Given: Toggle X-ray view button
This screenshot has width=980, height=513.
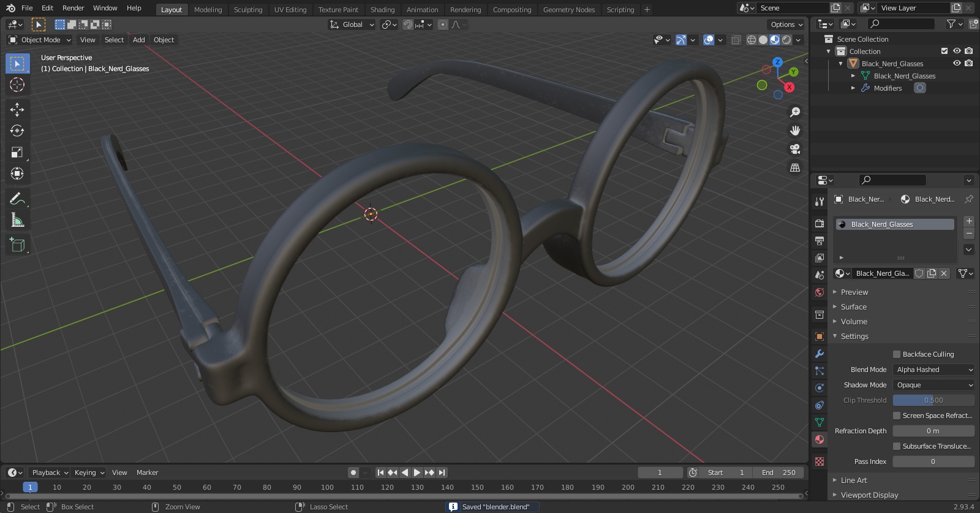Looking at the screenshot, I should click(736, 40).
